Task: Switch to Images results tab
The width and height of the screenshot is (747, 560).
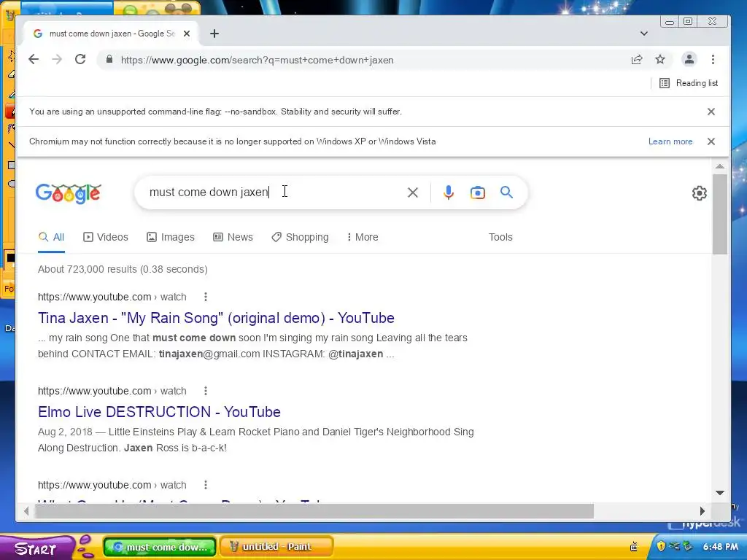Action: (x=171, y=237)
